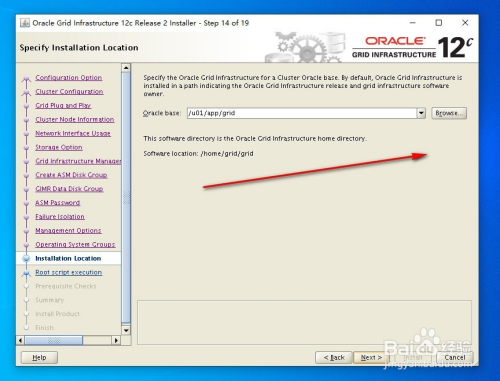Go back with the Back button

tap(334, 358)
